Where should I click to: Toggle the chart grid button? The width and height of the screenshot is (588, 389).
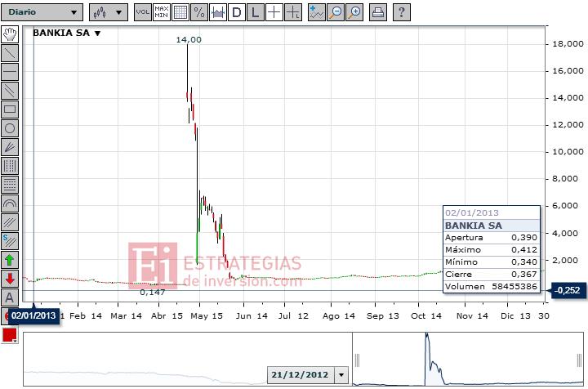tap(180, 12)
